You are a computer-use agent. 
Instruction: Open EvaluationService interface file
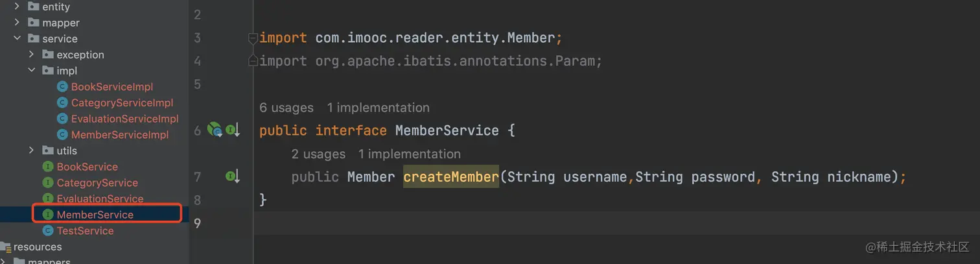[x=100, y=198]
